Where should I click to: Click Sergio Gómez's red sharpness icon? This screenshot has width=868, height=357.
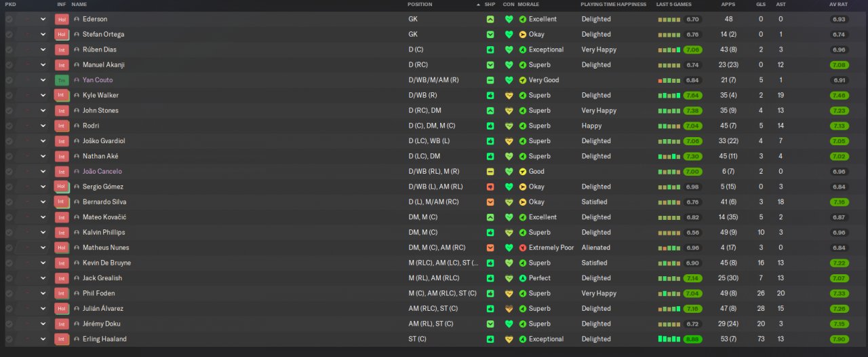tap(490, 187)
